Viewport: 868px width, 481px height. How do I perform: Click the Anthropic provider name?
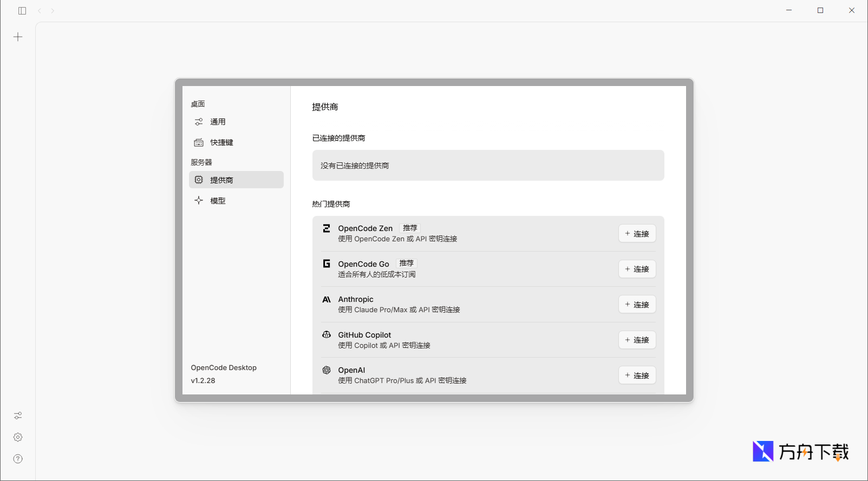tap(356, 299)
